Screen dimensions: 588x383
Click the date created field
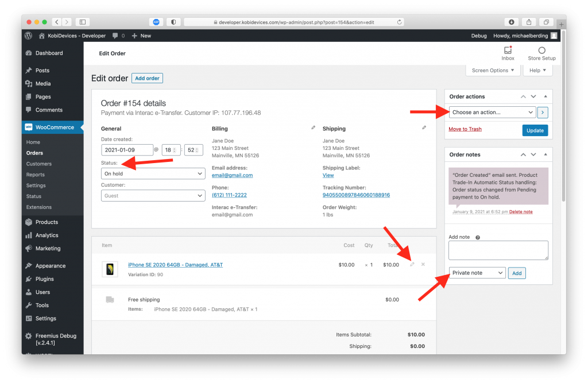[127, 150]
